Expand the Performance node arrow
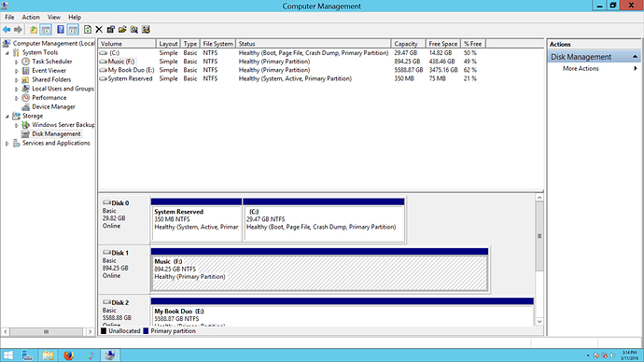The width and height of the screenshot is (644, 362). pyautogui.click(x=17, y=98)
